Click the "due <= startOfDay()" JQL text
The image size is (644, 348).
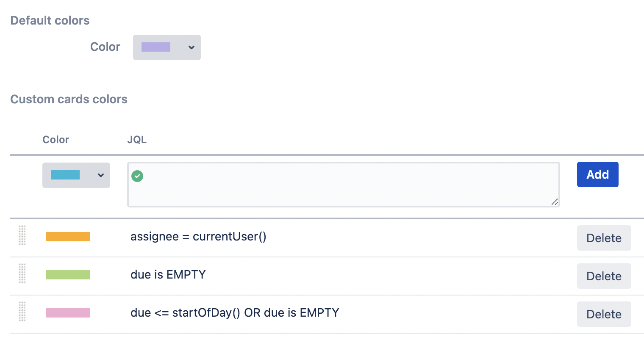[x=235, y=312]
